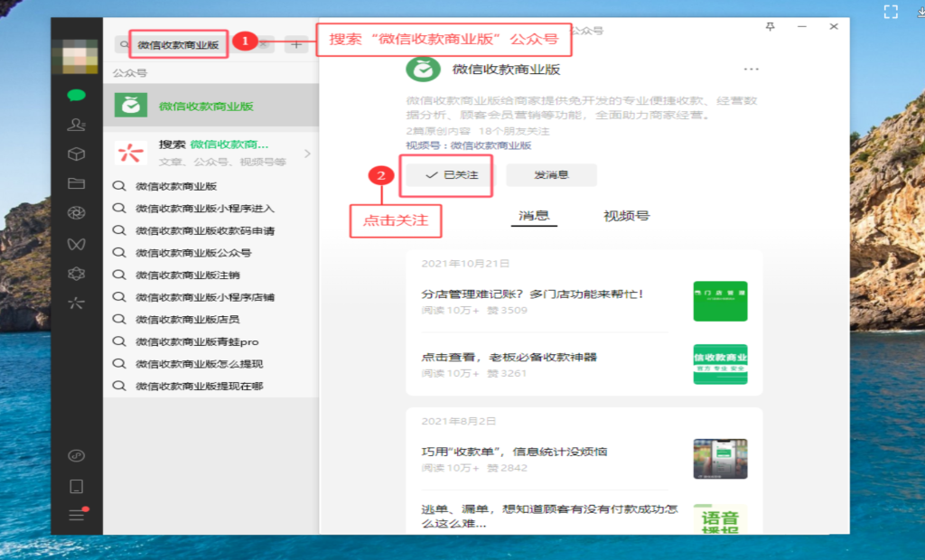Switch to the 视频号 tab
Image resolution: width=925 pixels, height=560 pixels.
(x=627, y=216)
